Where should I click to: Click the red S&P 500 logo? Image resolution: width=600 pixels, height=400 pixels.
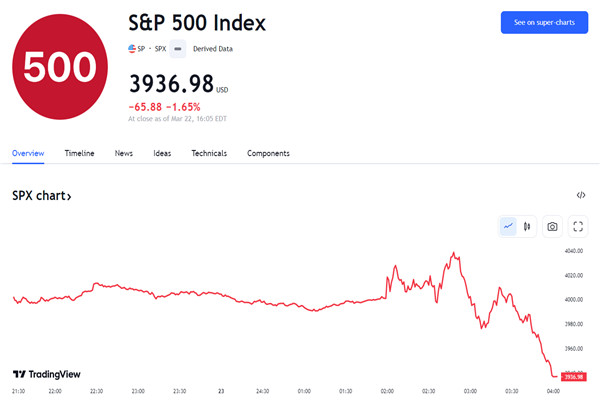coord(60,67)
